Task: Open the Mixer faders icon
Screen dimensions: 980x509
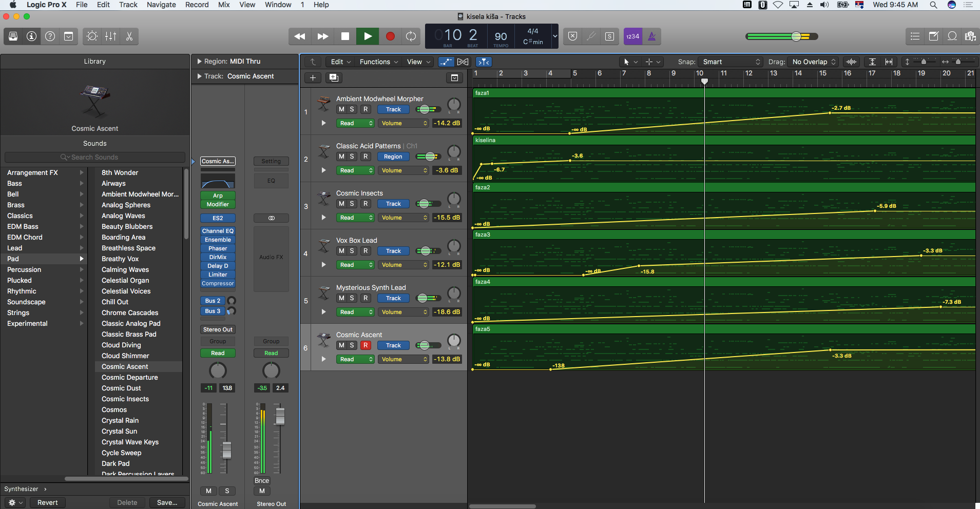Action: click(x=110, y=36)
